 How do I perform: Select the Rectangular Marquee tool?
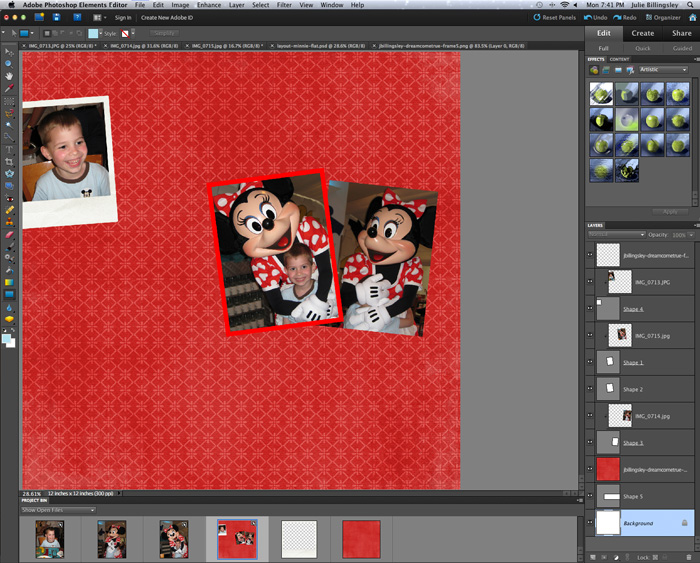[x=9, y=101]
